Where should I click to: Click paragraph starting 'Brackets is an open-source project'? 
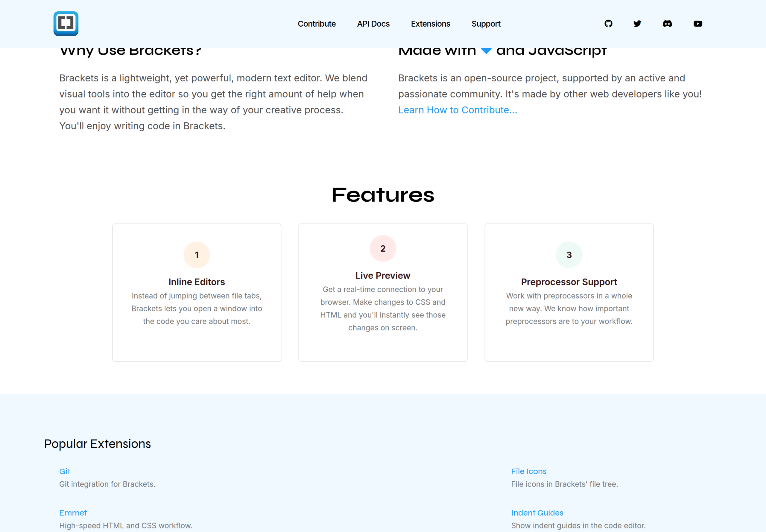click(x=550, y=94)
